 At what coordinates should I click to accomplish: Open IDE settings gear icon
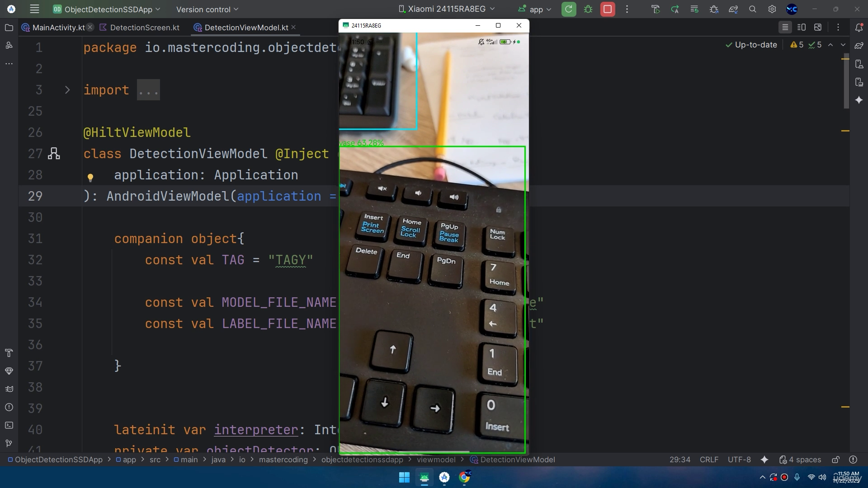pos(772,9)
